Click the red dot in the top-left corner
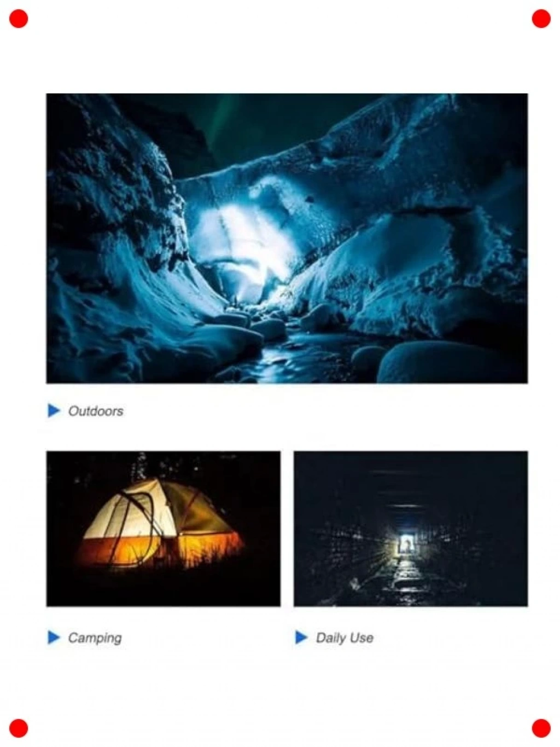The width and height of the screenshot is (560, 747). tap(19, 19)
